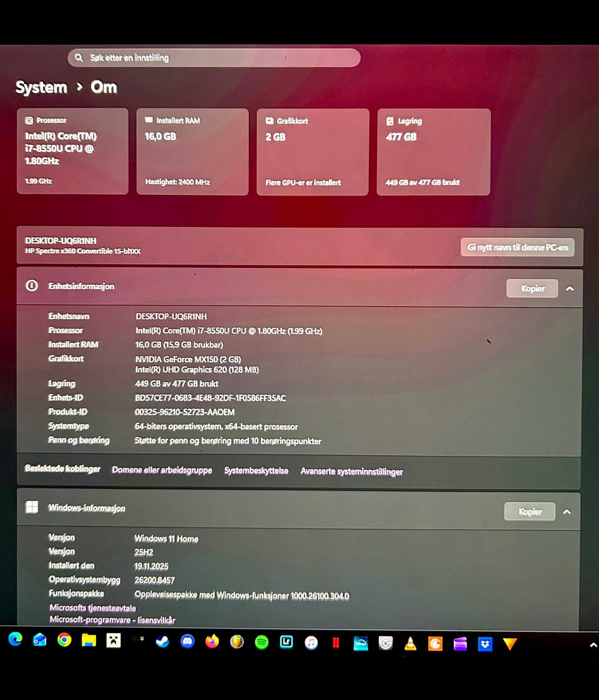The image size is (599, 700).
Task: Open Dropbox from the taskbar
Action: [x=485, y=644]
